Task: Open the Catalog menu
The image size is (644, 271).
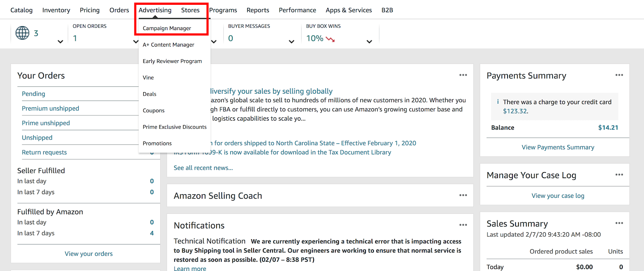Action: pos(21,10)
